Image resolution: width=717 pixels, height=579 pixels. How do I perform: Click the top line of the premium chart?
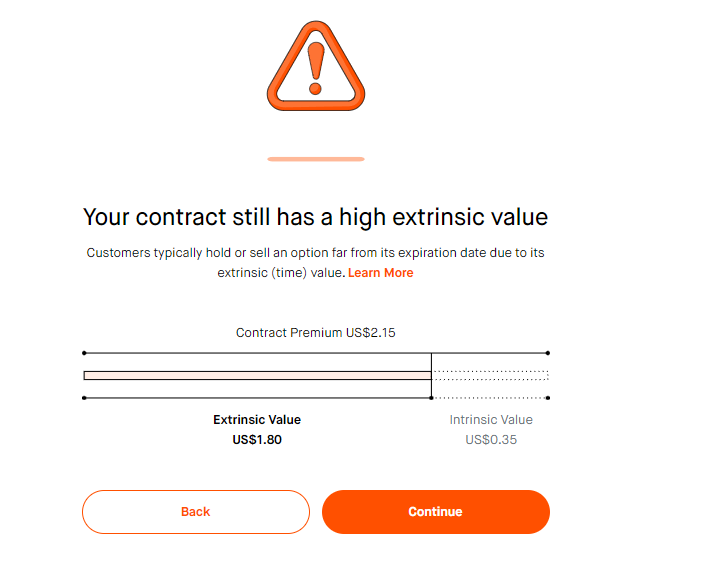[316, 353]
